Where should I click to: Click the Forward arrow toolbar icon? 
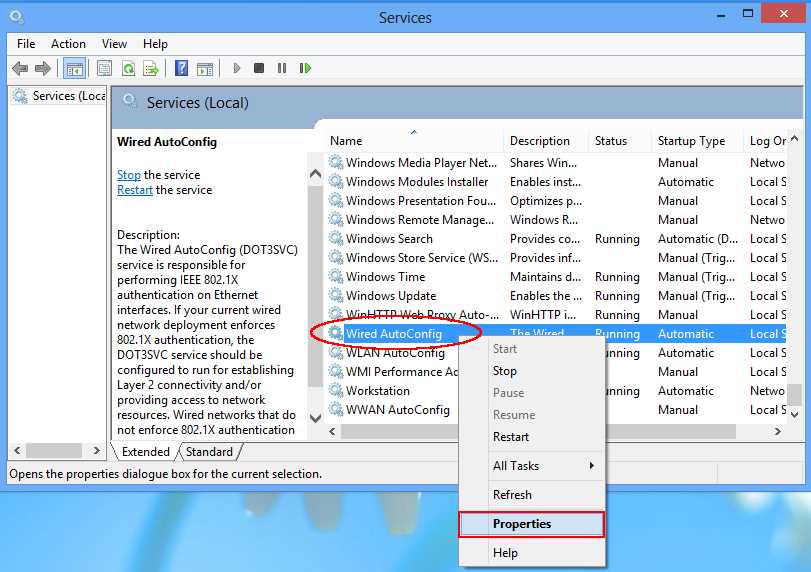[x=43, y=68]
